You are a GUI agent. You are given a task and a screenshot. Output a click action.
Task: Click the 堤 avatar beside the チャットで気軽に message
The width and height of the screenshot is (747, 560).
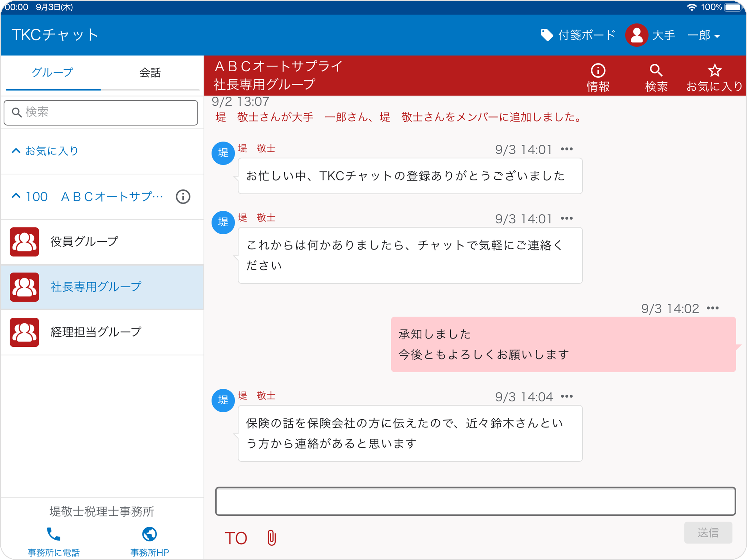pyautogui.click(x=223, y=222)
